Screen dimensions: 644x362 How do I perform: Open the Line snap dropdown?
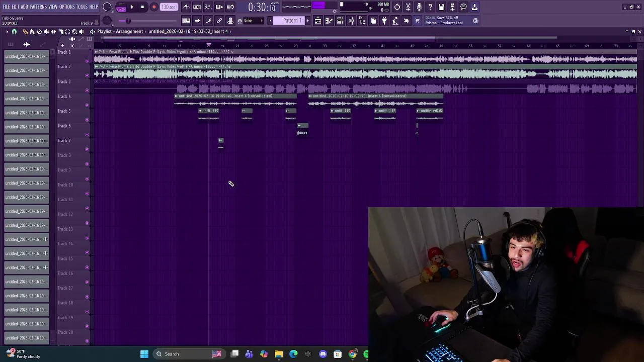tap(253, 21)
